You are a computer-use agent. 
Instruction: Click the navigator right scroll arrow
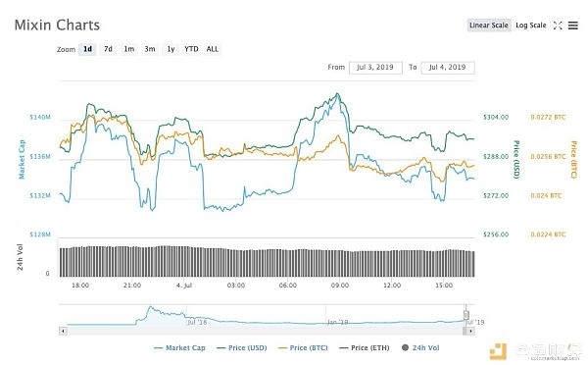tap(470, 331)
